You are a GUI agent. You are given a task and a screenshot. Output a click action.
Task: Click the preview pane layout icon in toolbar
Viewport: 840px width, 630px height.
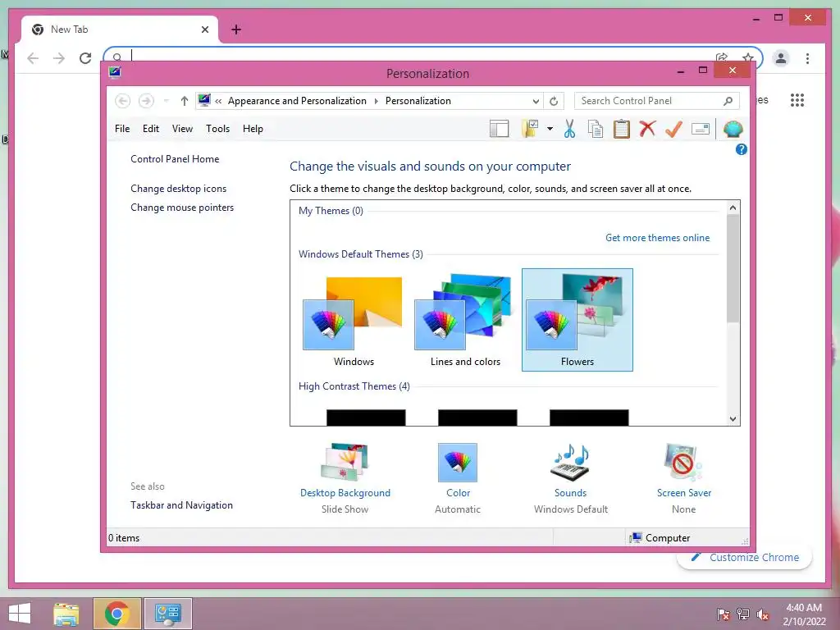pos(499,129)
